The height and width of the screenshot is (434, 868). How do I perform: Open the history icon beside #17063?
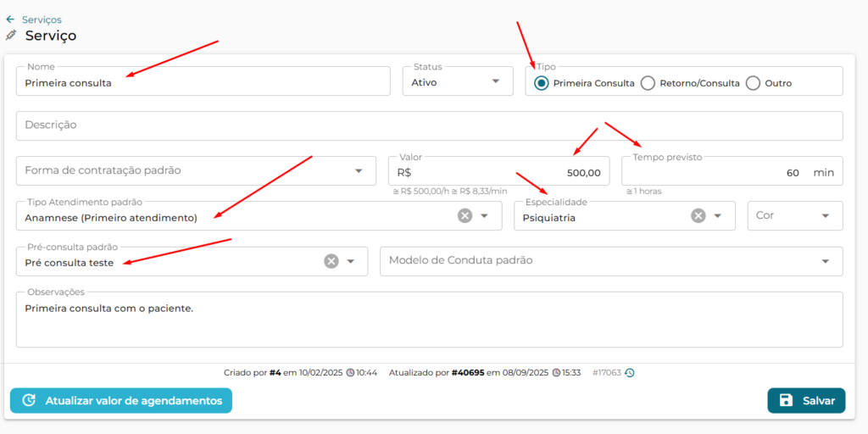(630, 373)
